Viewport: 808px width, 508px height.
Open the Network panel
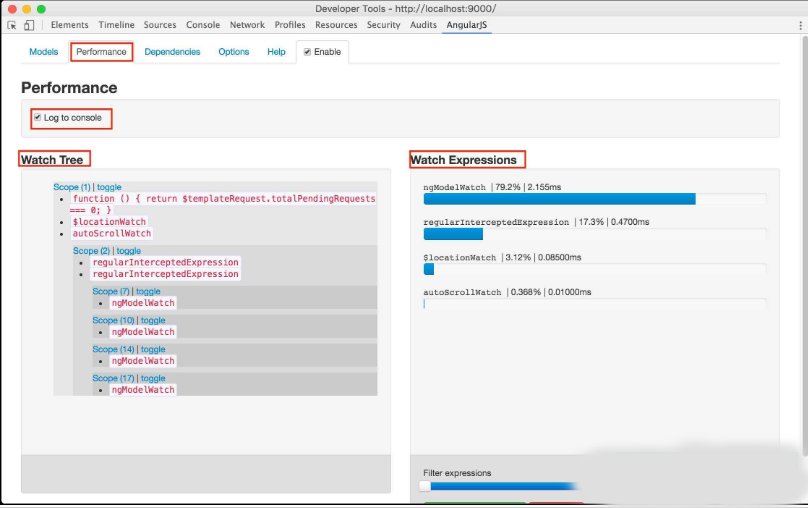tap(247, 25)
